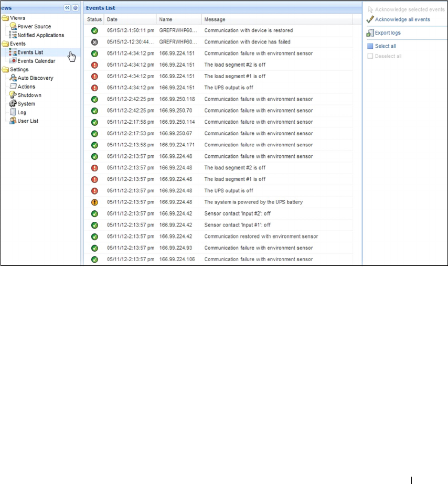
Task: Click the Export logs icon
Action: click(370, 33)
